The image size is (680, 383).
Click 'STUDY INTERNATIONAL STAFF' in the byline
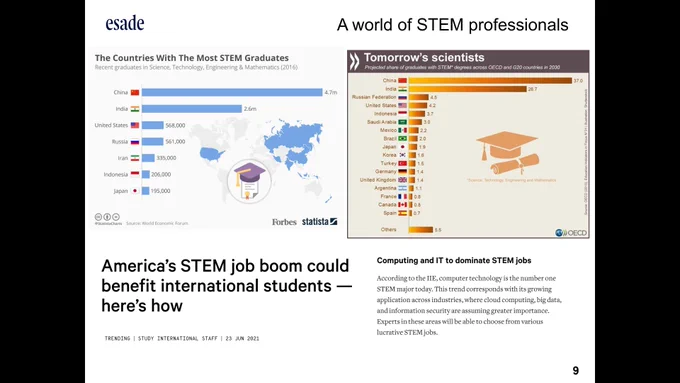point(178,338)
